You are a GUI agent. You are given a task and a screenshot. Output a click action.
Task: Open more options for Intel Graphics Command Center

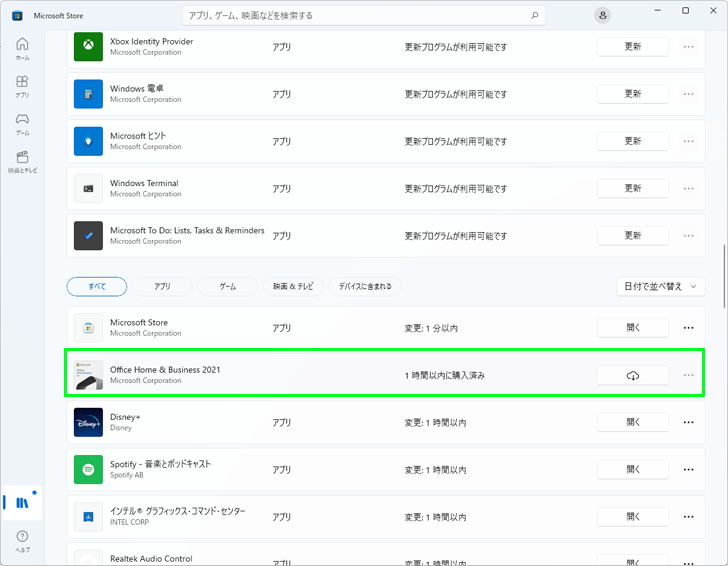point(689,517)
